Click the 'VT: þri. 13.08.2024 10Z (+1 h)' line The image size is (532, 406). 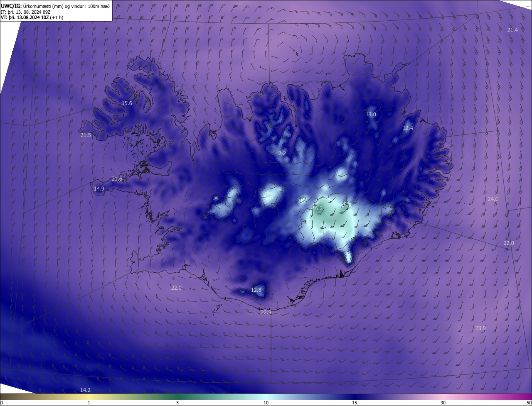pos(32,18)
